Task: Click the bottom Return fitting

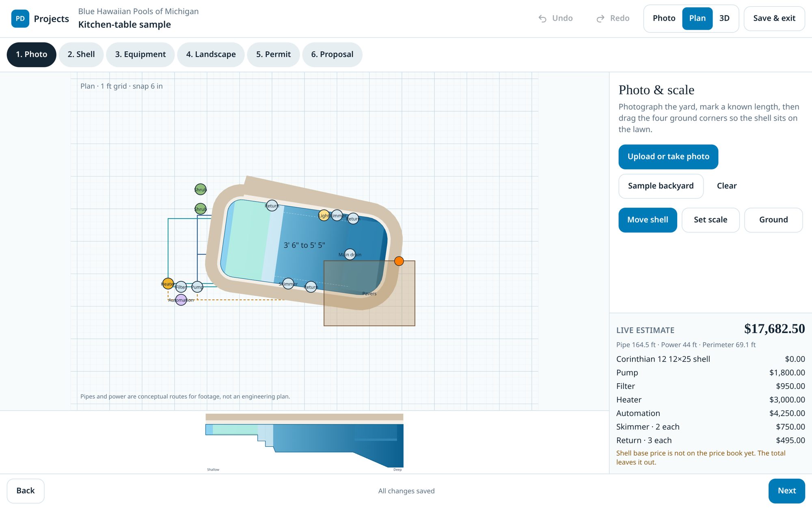Action: click(x=311, y=287)
